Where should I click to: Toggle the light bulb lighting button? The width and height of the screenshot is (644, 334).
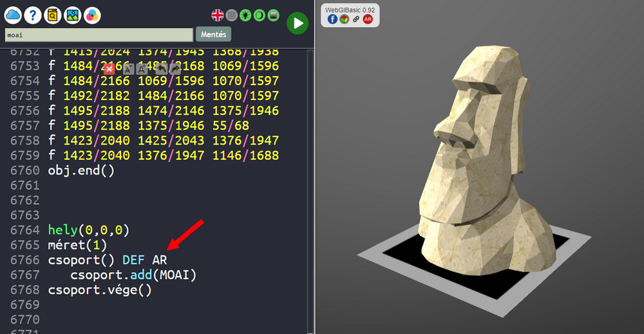click(x=245, y=15)
